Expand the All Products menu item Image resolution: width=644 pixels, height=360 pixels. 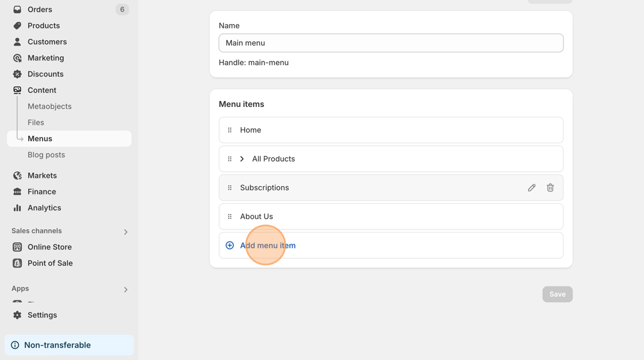pos(242,159)
